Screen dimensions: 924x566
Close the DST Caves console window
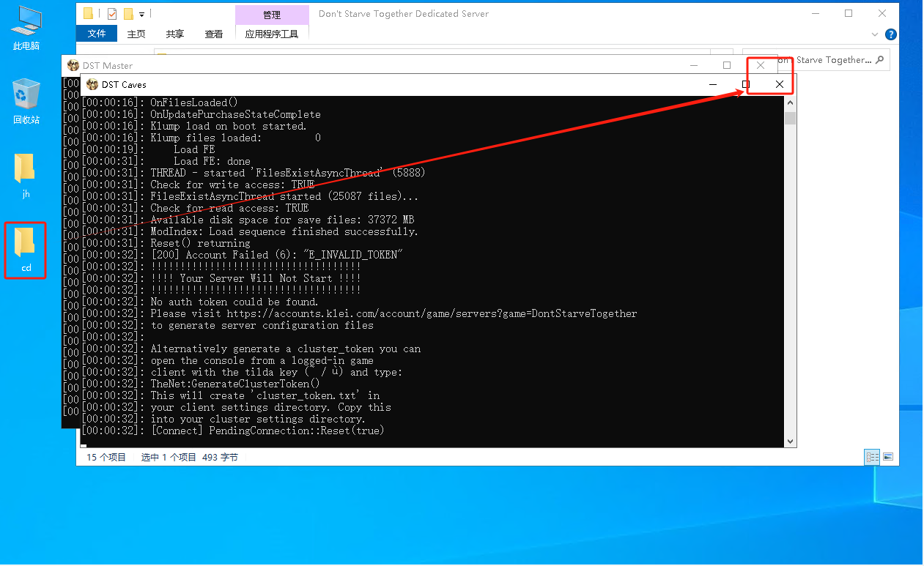pyautogui.click(x=780, y=84)
